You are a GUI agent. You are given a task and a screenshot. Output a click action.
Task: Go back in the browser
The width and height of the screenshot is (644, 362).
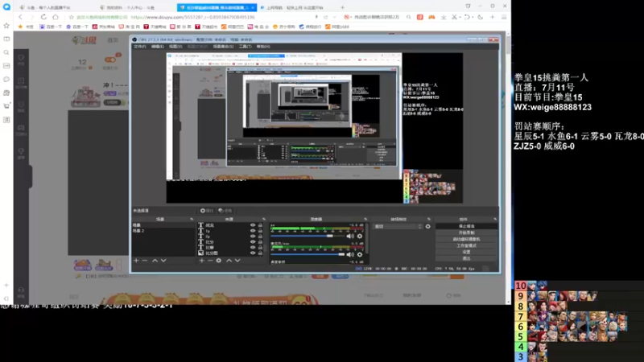[x=21, y=17]
